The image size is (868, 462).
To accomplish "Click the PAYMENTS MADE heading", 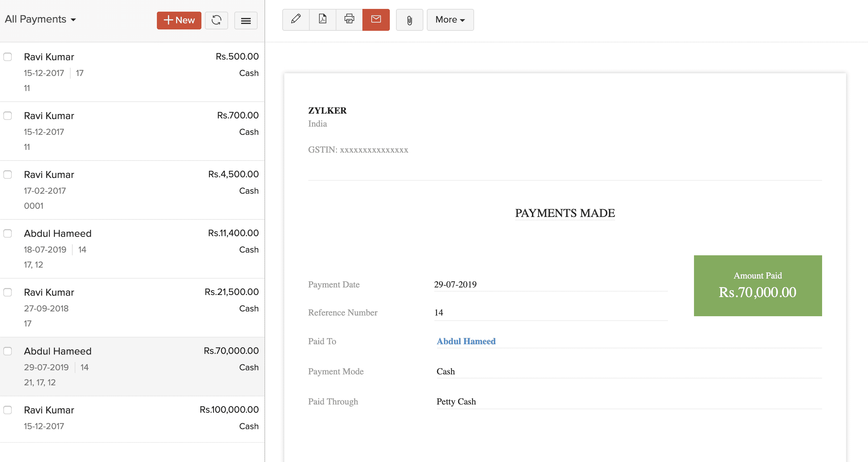I will pos(565,213).
